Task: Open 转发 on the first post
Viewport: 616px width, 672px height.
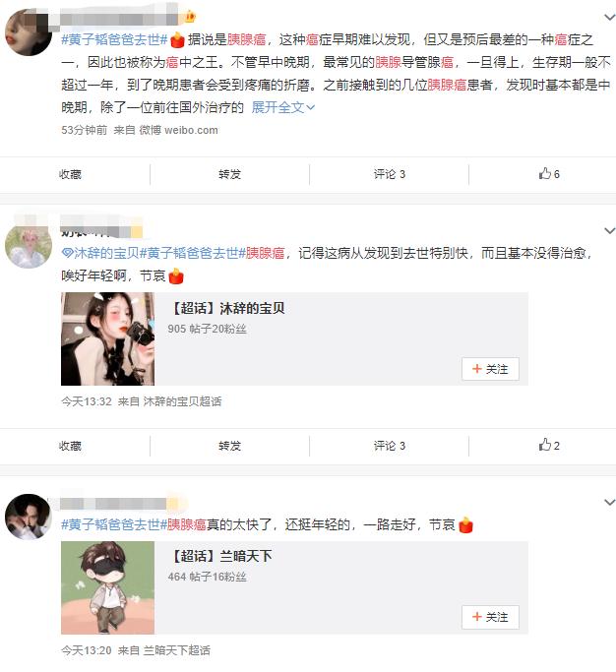Action: point(229,174)
